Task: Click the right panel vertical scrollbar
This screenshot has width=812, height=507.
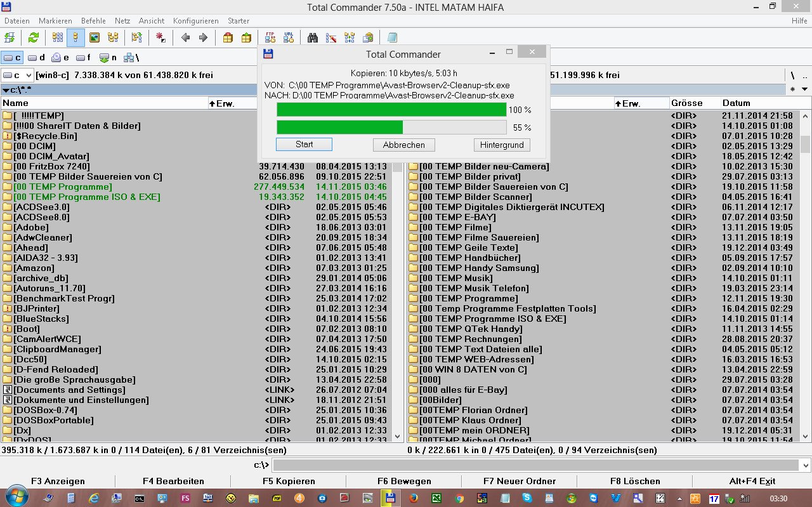Action: pyautogui.click(x=805, y=277)
